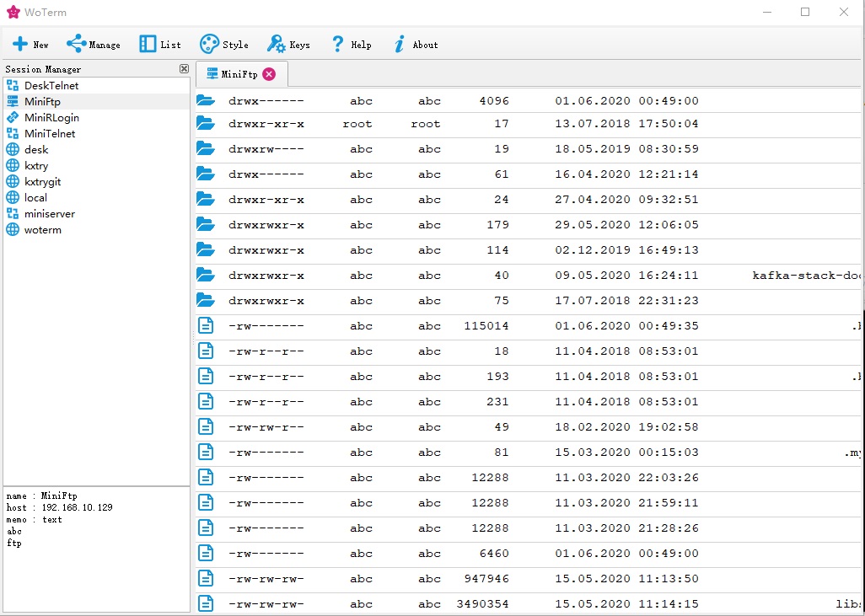
Task: Click the file icon dated 18.02.2020 19:02:58
Action: (206, 427)
